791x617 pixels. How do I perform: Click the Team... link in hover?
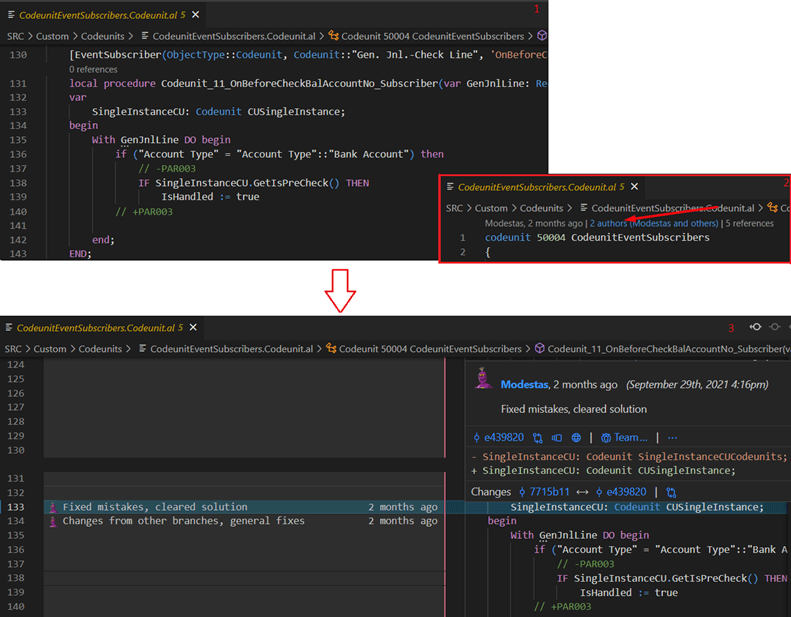click(x=624, y=438)
